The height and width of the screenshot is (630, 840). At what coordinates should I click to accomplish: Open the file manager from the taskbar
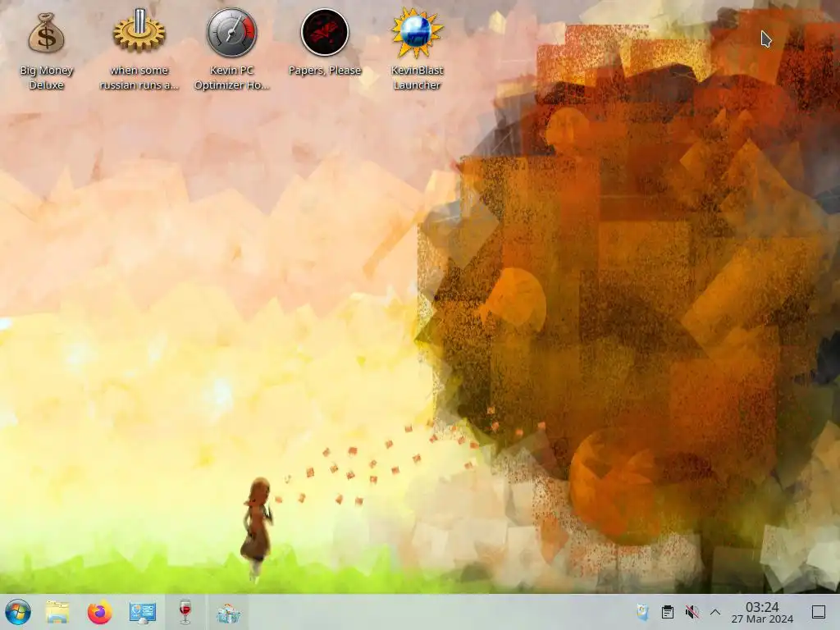point(57,612)
